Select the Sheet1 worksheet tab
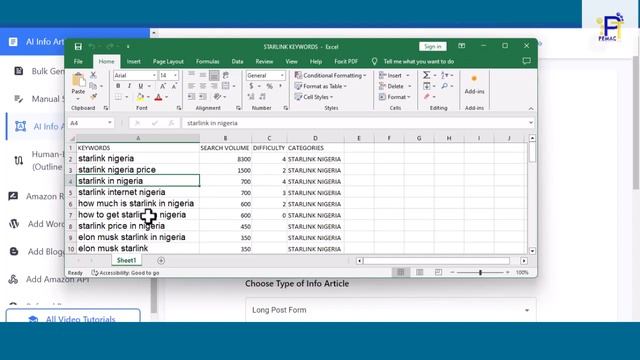The width and height of the screenshot is (640, 360). click(127, 260)
